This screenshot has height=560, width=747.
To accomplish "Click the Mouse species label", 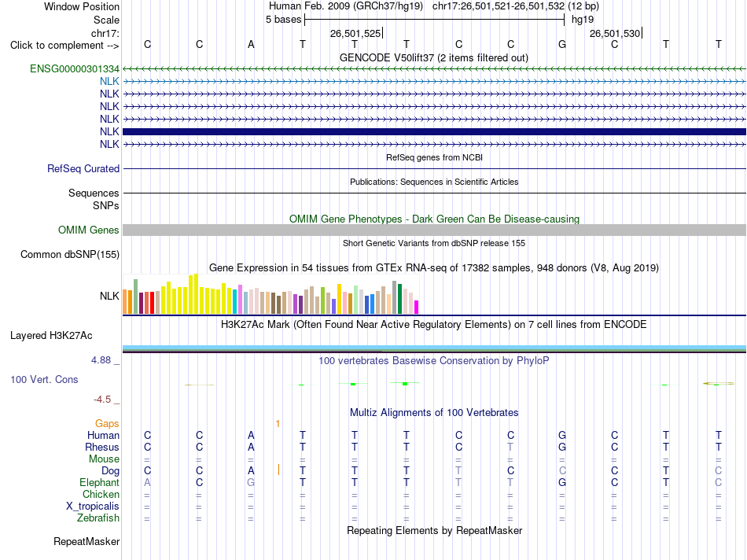I will coord(104,459).
